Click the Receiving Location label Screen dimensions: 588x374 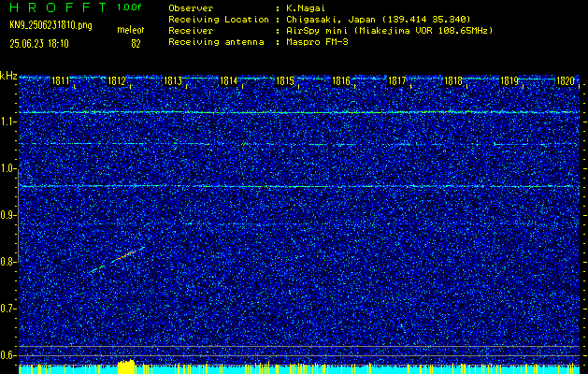[219, 19]
